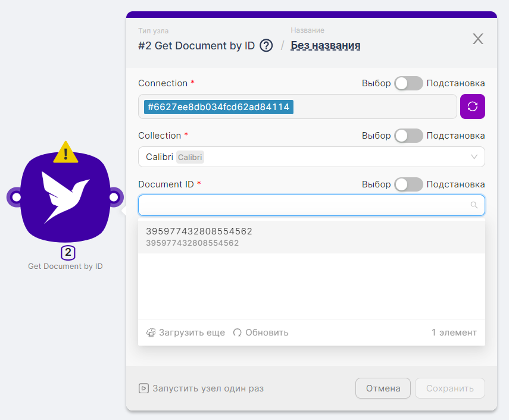The image size is (509, 420).
Task: Click the Отмена button
Action: (383, 388)
